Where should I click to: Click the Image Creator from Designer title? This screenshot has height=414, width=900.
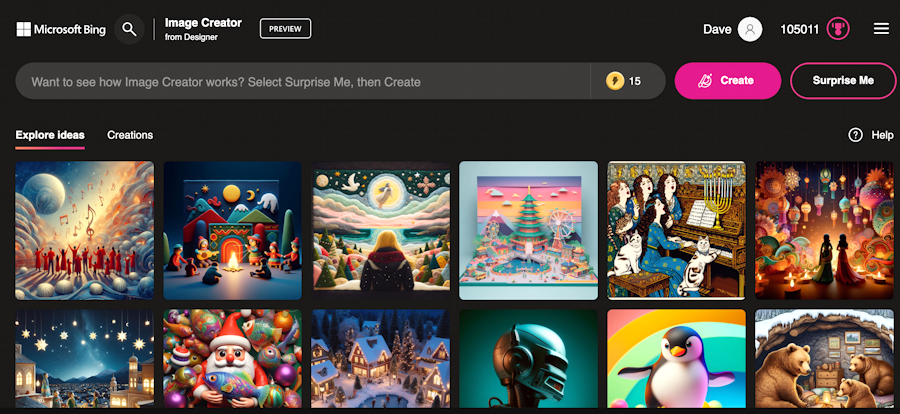pos(203,29)
